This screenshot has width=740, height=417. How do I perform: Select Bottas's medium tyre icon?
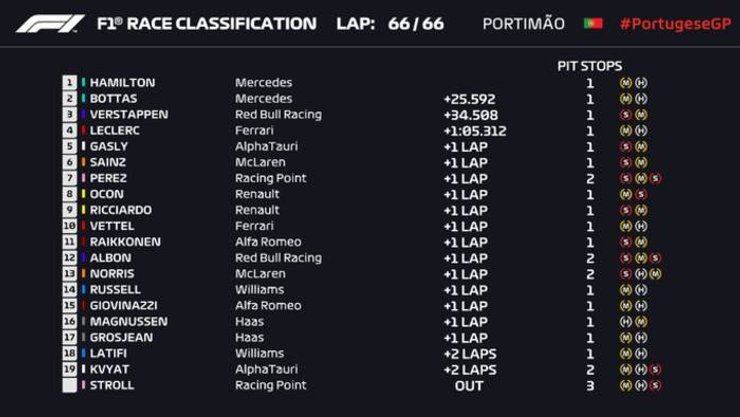point(627,99)
